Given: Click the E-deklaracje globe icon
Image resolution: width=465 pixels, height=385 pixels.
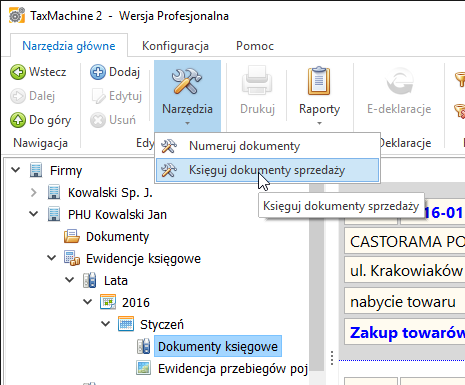Looking at the screenshot, I should click(x=399, y=80).
